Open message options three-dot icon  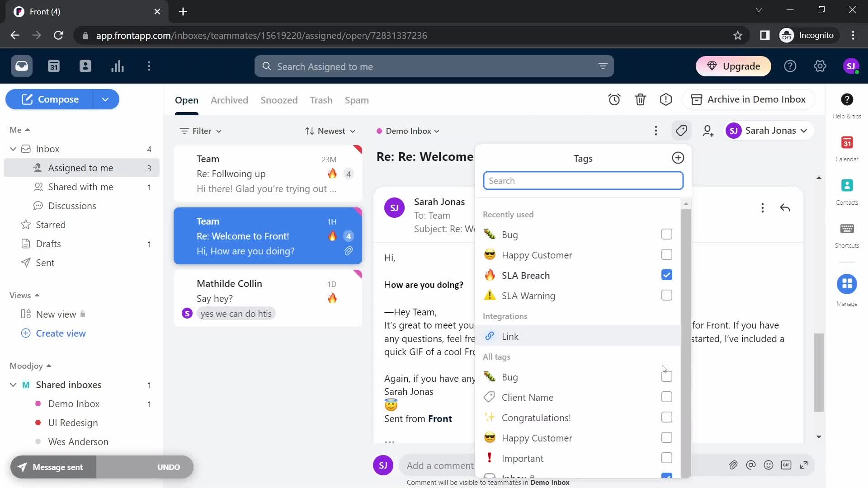coord(763,208)
